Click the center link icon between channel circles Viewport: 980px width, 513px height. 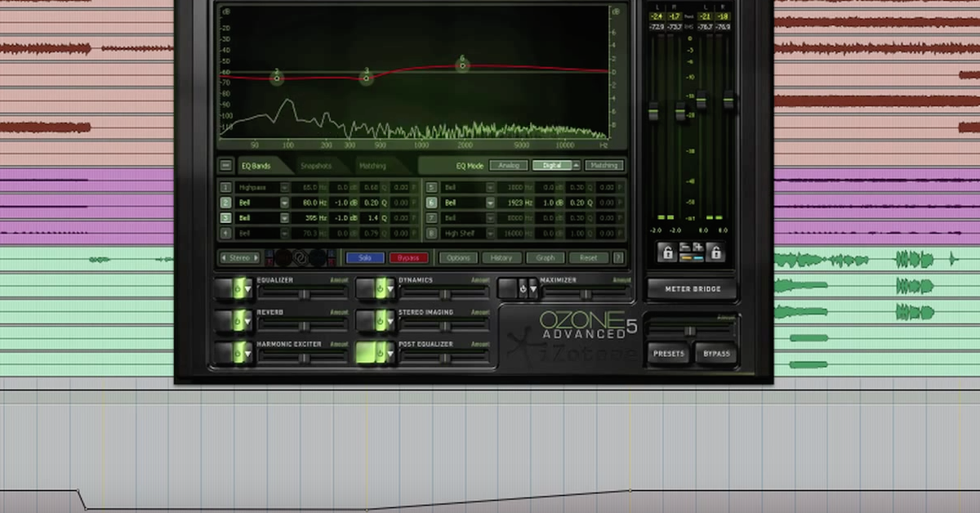click(299, 257)
